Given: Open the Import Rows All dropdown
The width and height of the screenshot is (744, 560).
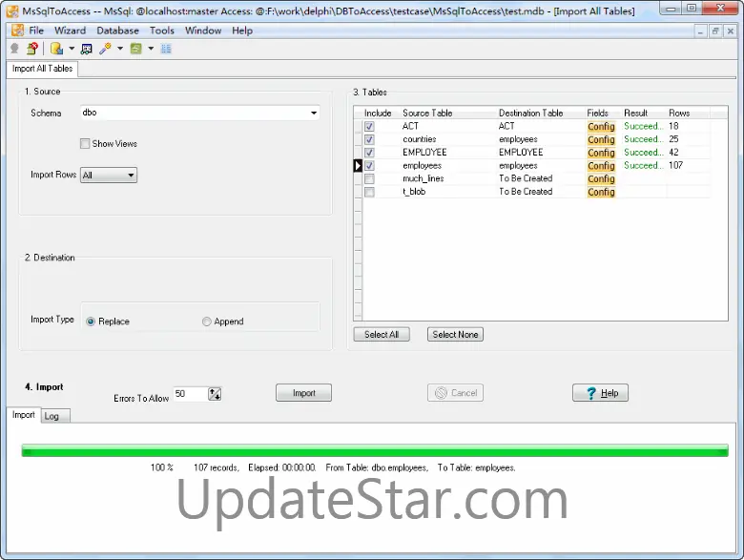Looking at the screenshot, I should pyautogui.click(x=109, y=176).
